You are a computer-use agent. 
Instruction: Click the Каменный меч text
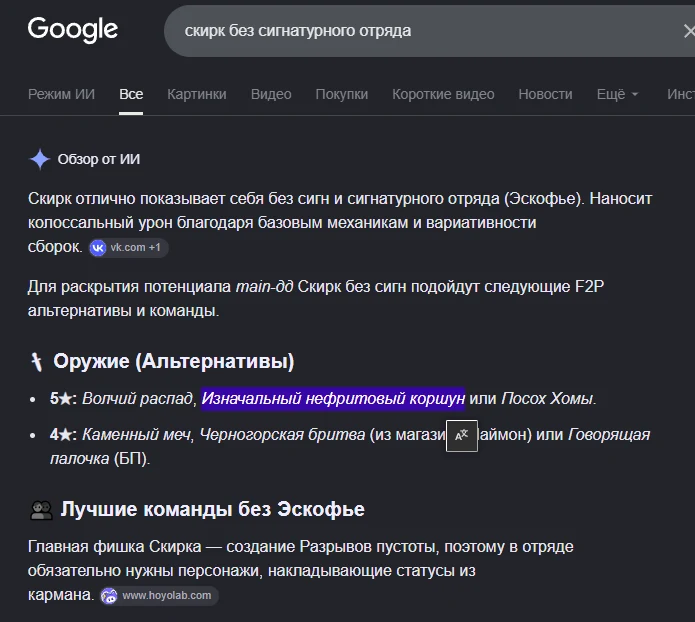point(137,434)
